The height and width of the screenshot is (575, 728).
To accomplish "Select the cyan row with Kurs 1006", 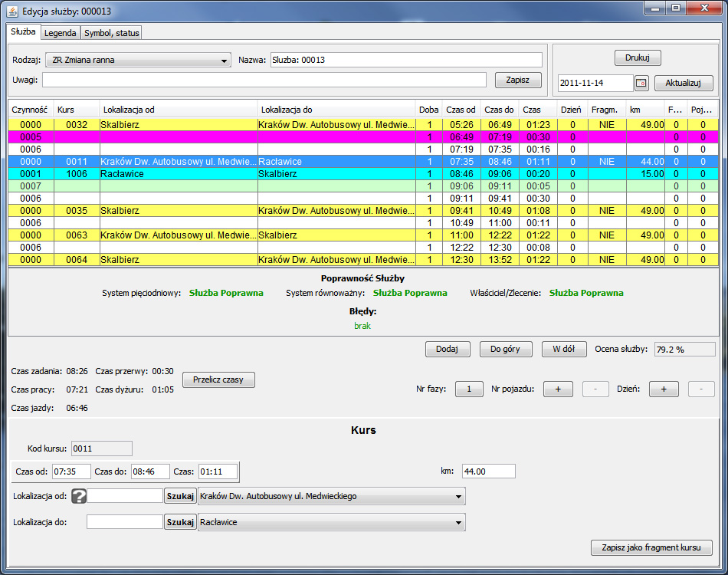I will [363, 174].
